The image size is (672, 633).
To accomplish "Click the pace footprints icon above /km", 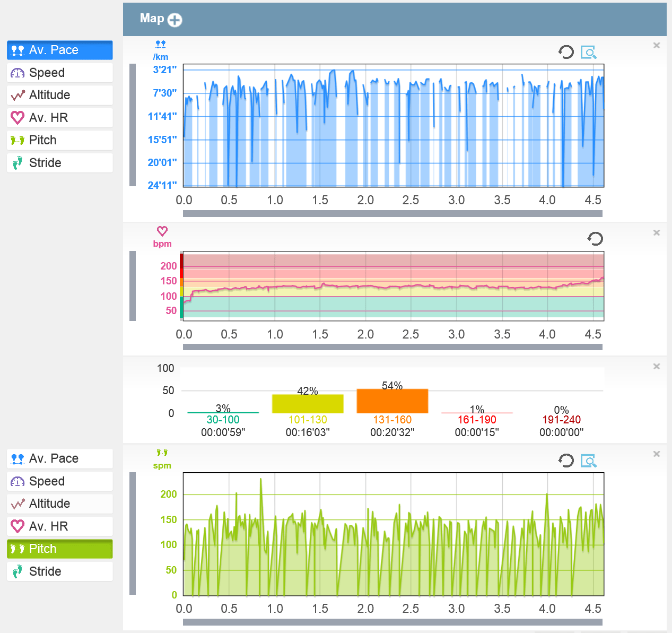I will click(x=161, y=44).
